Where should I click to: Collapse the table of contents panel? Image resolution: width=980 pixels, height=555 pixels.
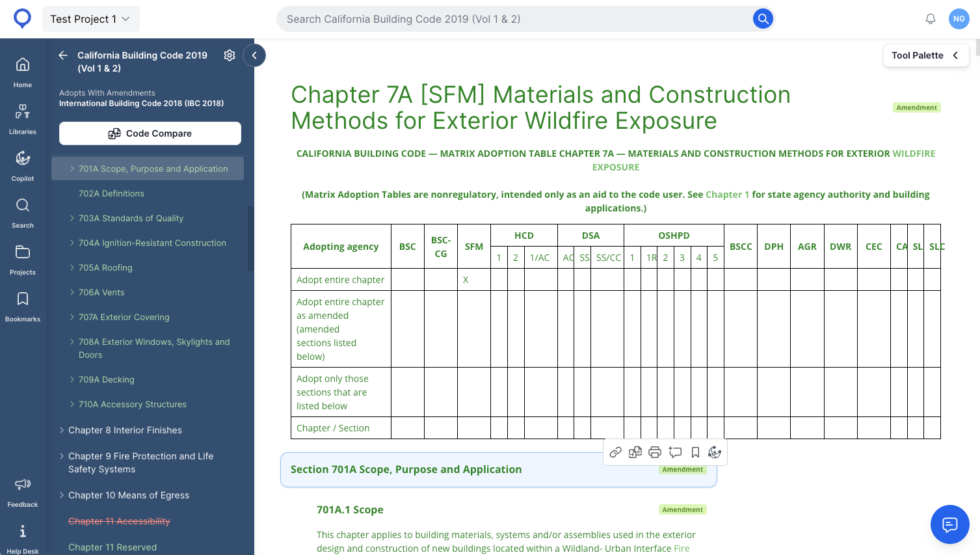coord(254,55)
